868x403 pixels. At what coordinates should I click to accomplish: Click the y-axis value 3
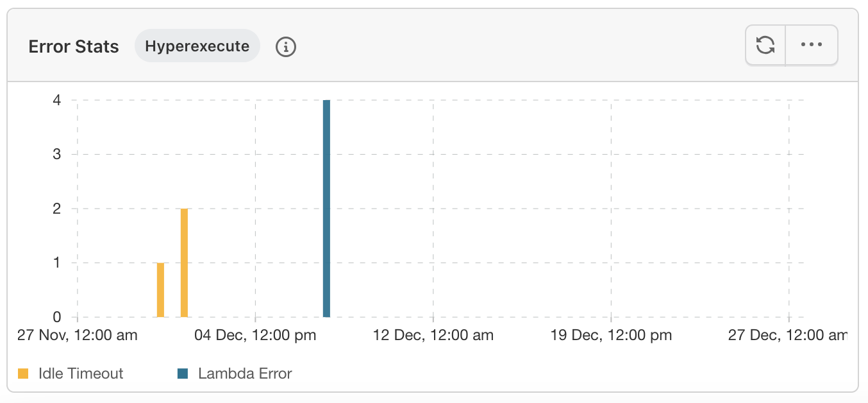(56, 154)
